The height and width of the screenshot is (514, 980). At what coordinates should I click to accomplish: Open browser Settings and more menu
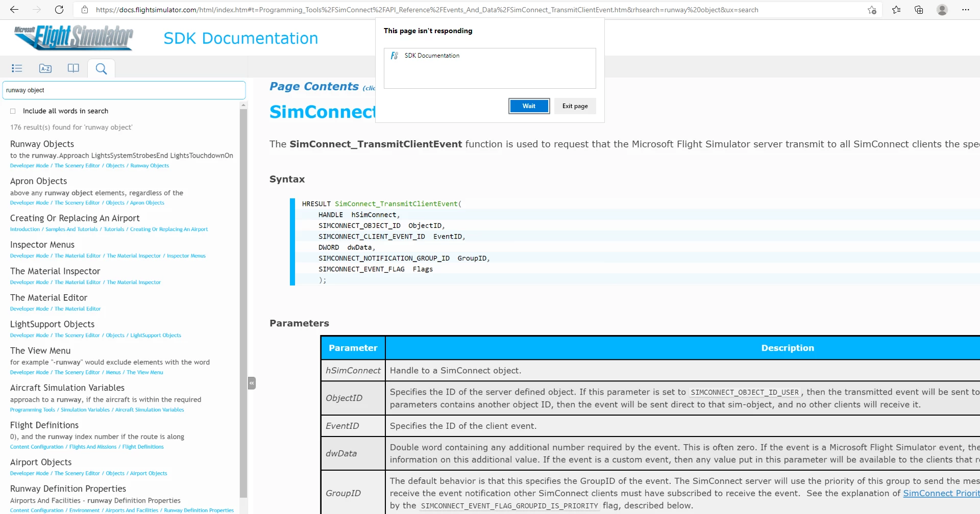965,10
